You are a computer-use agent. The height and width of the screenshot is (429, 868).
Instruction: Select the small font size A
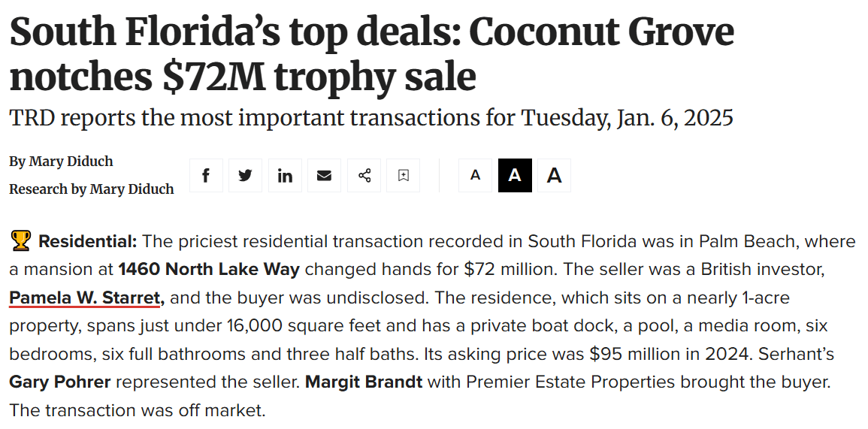[475, 176]
